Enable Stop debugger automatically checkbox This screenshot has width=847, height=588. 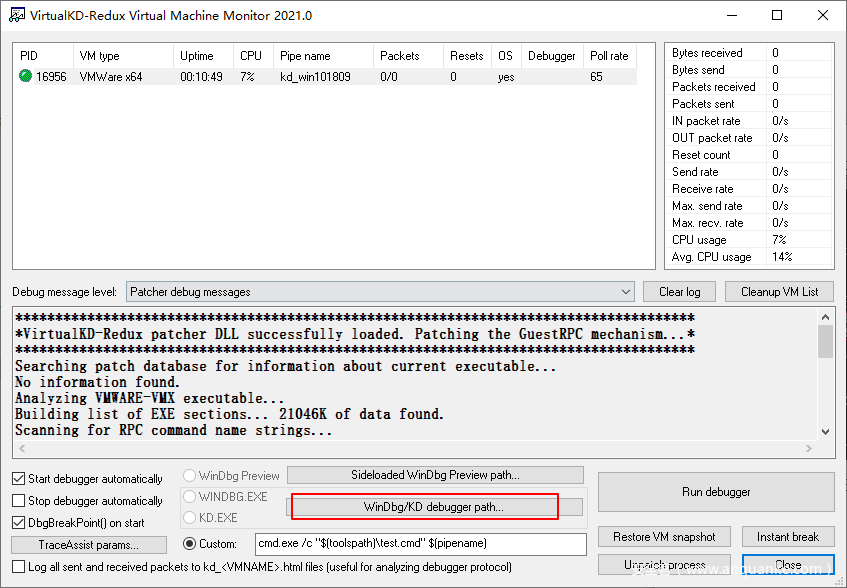click(18, 501)
